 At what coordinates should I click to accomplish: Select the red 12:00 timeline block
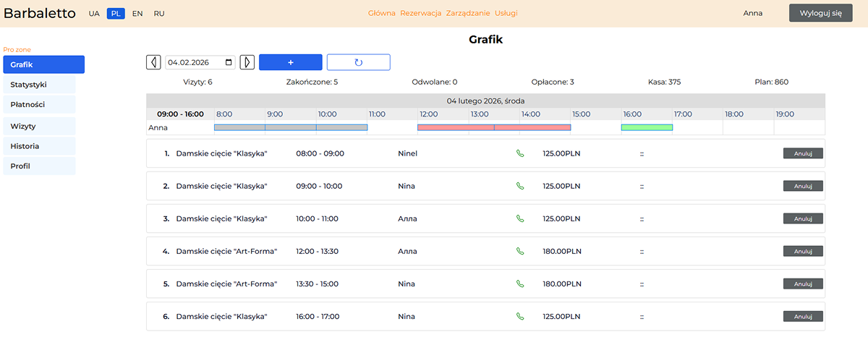455,127
